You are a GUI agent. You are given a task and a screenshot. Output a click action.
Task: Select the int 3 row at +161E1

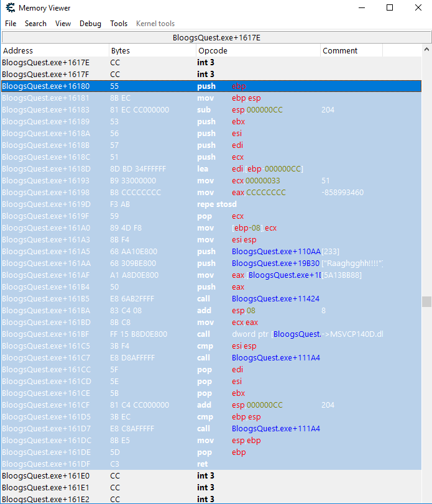(x=211, y=488)
